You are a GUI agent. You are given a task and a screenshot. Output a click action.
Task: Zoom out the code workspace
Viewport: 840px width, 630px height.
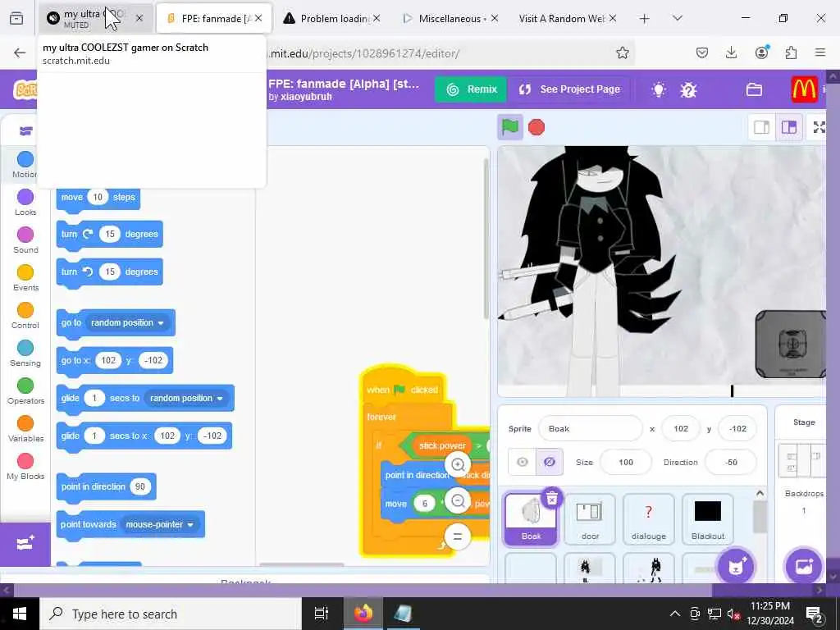tap(458, 501)
